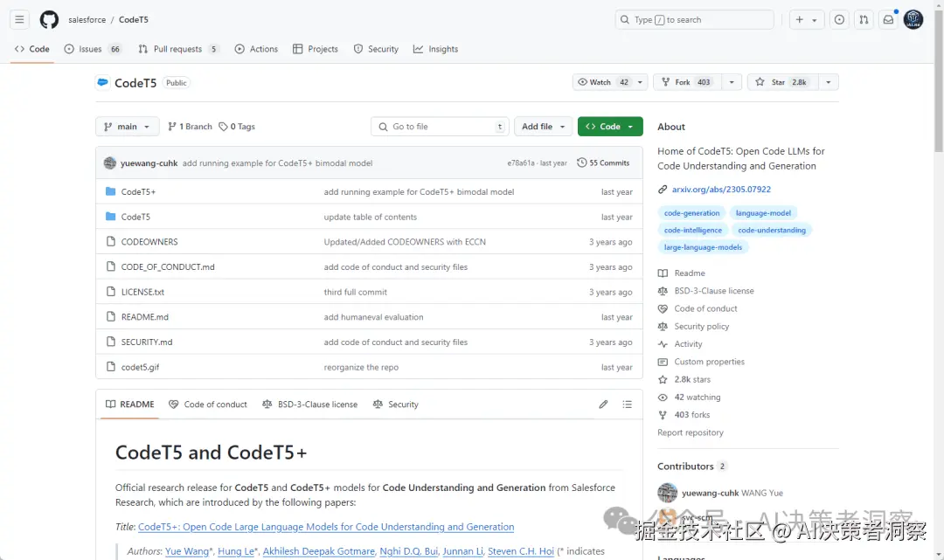Open the CodeT5+ paper title link
The height and width of the screenshot is (560, 944).
(326, 527)
